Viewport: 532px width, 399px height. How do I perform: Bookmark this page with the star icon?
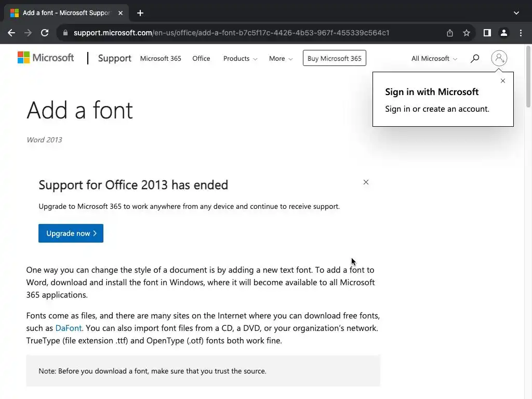tap(467, 33)
